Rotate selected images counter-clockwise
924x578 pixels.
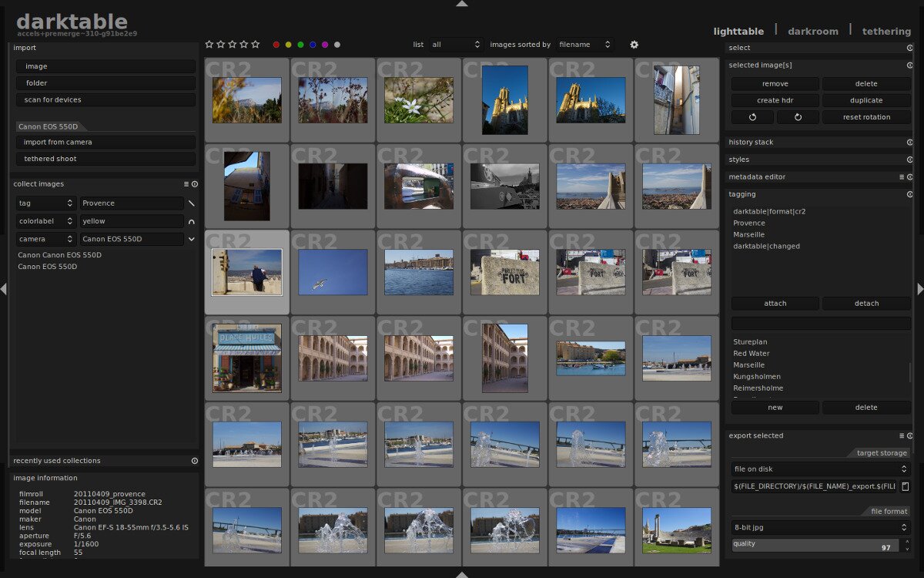pos(752,116)
